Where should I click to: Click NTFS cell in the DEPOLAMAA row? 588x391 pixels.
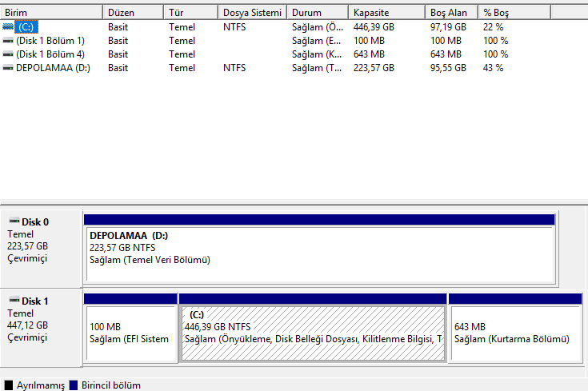tap(234, 68)
